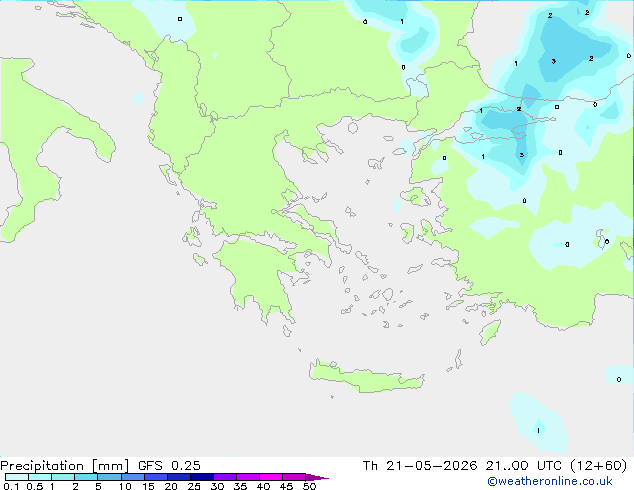Click the 'Th 21-05-2026' date text
The height and width of the screenshot is (490, 634).
[x=420, y=466]
